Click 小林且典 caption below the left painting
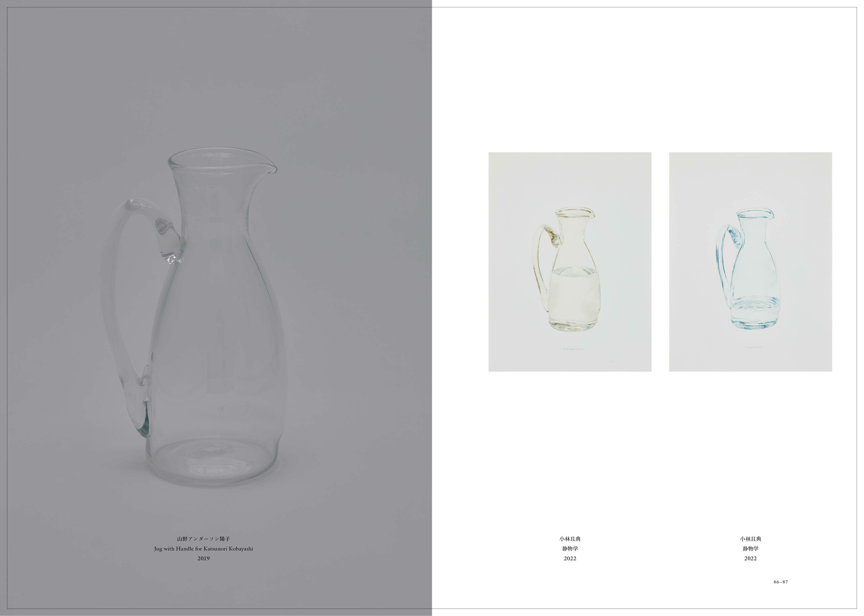 coord(570,539)
